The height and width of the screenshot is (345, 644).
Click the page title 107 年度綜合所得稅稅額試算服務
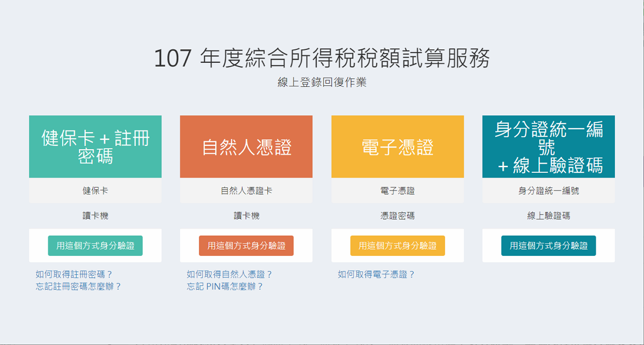322,58
